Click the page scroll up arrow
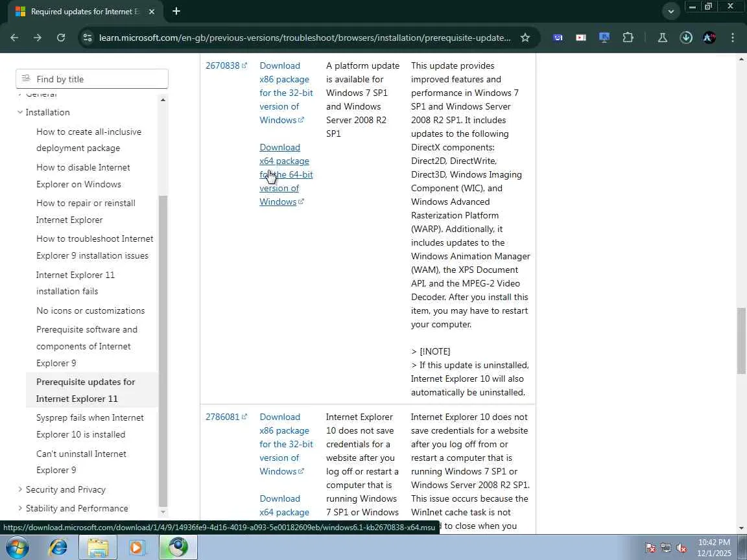747x560 pixels. (741, 59)
